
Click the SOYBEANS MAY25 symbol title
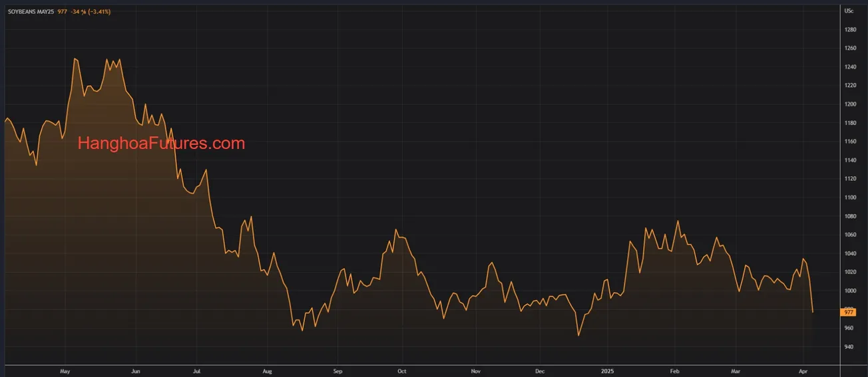31,12
